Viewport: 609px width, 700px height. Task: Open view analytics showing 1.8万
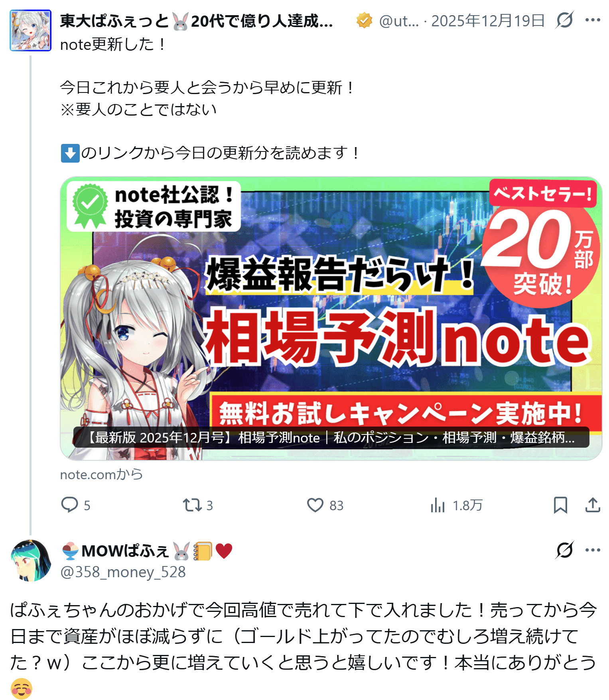[438, 505]
